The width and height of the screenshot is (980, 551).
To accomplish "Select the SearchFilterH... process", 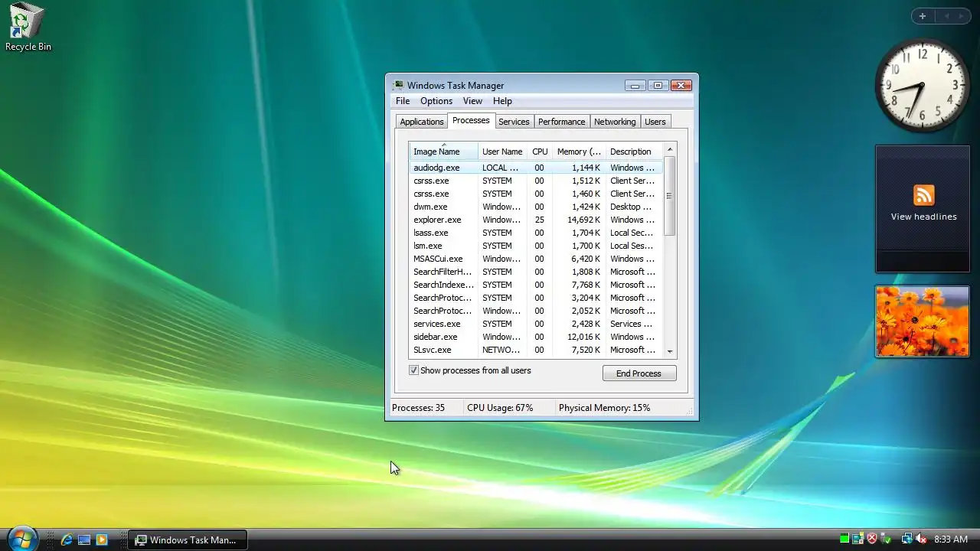I will click(x=536, y=272).
